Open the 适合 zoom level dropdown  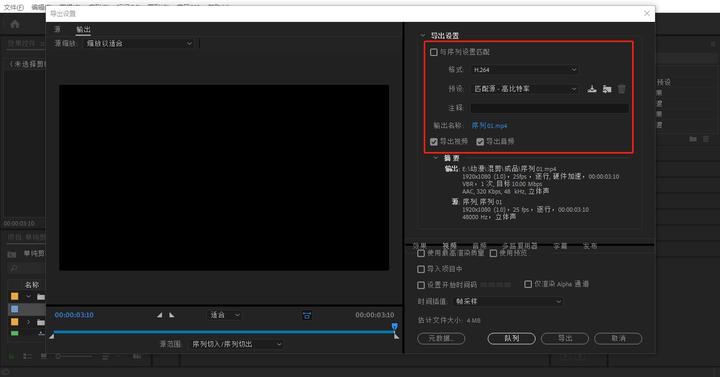click(224, 315)
